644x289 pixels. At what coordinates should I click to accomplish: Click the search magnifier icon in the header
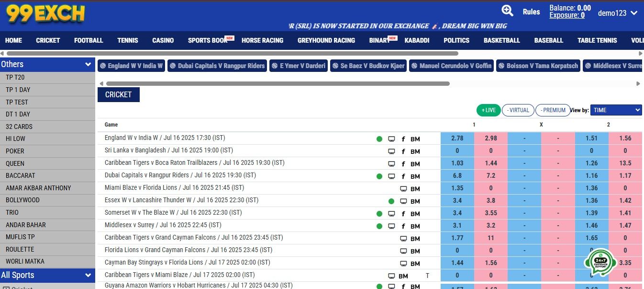tap(508, 11)
